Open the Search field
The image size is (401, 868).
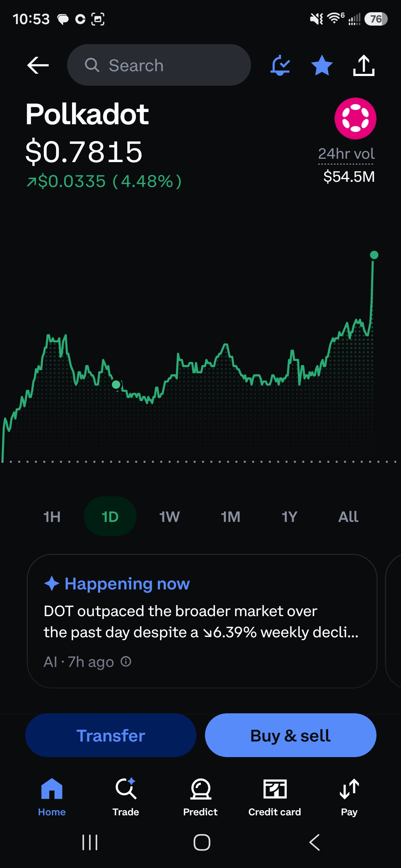159,65
